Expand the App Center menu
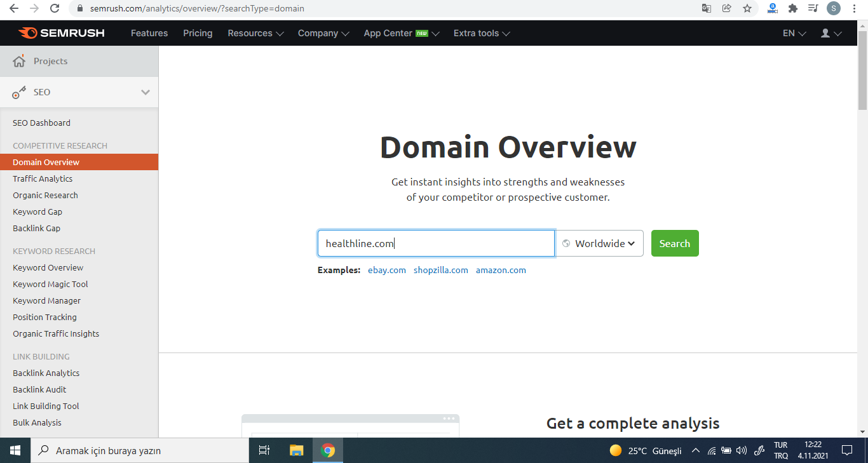 tap(402, 33)
